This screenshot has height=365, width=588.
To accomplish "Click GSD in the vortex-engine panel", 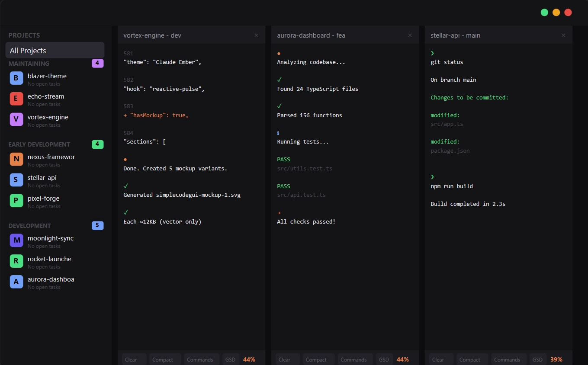I will [x=231, y=359].
